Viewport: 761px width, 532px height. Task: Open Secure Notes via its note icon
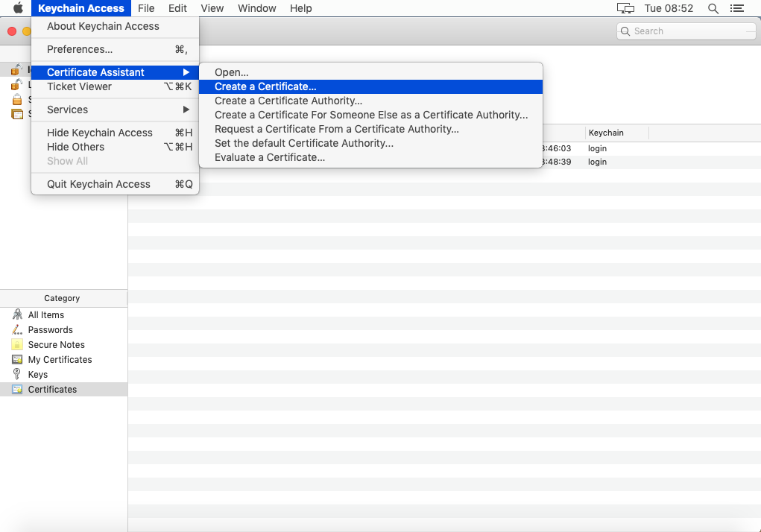pos(18,344)
